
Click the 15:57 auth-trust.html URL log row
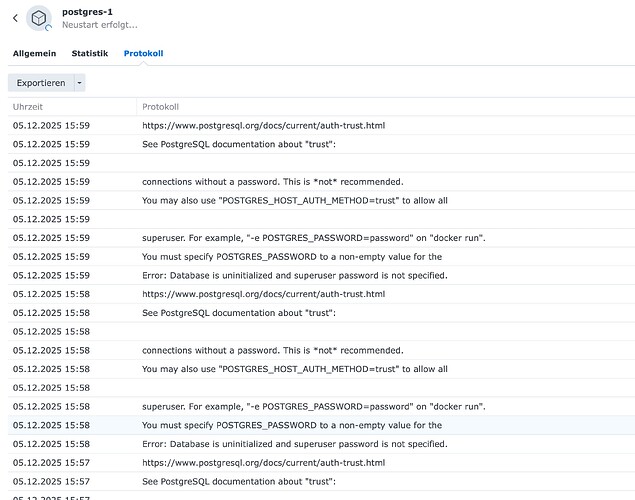(263, 463)
